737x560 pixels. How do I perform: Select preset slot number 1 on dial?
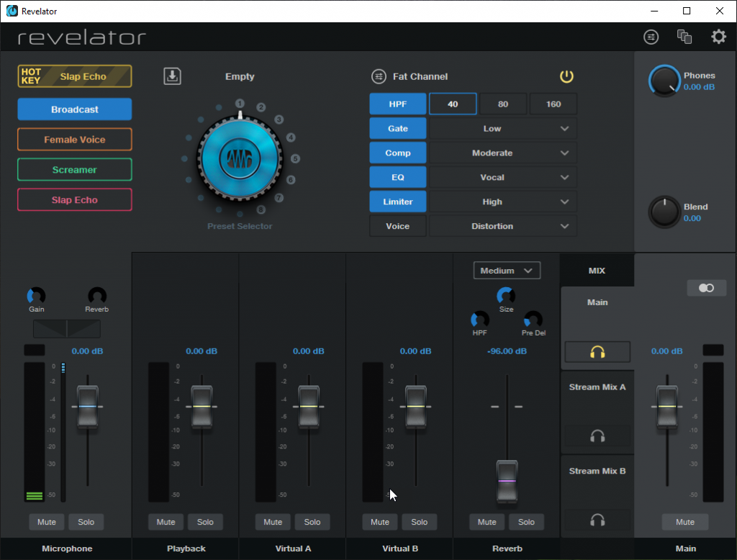(240, 104)
